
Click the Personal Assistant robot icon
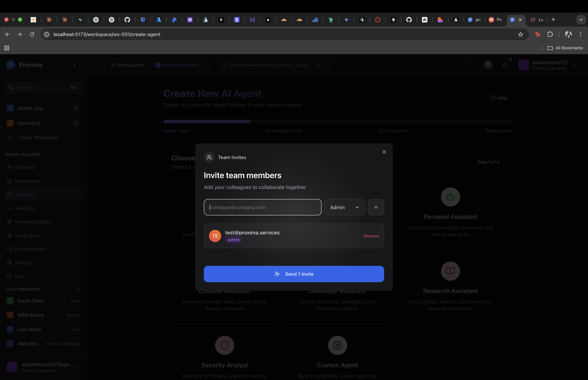(x=450, y=197)
